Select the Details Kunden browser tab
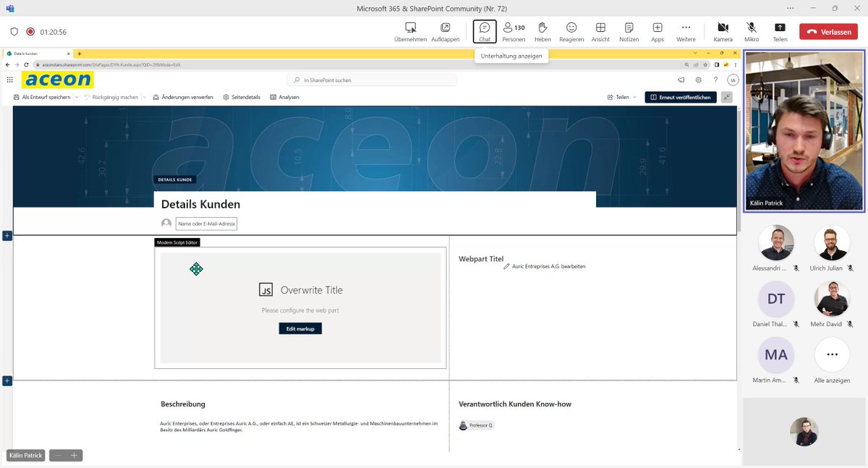This screenshot has width=868, height=468. coord(36,54)
